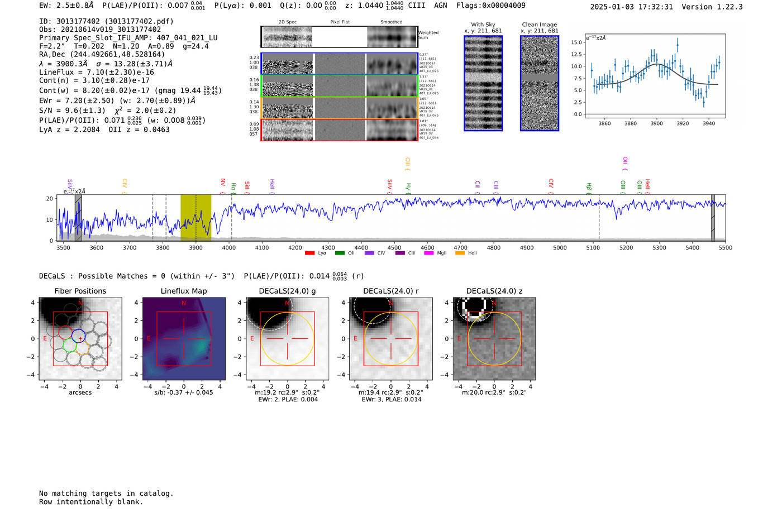Click the 's/b: -0.37 +/- 0.045' caption
This screenshot has width=782, height=532.
click(x=184, y=392)
